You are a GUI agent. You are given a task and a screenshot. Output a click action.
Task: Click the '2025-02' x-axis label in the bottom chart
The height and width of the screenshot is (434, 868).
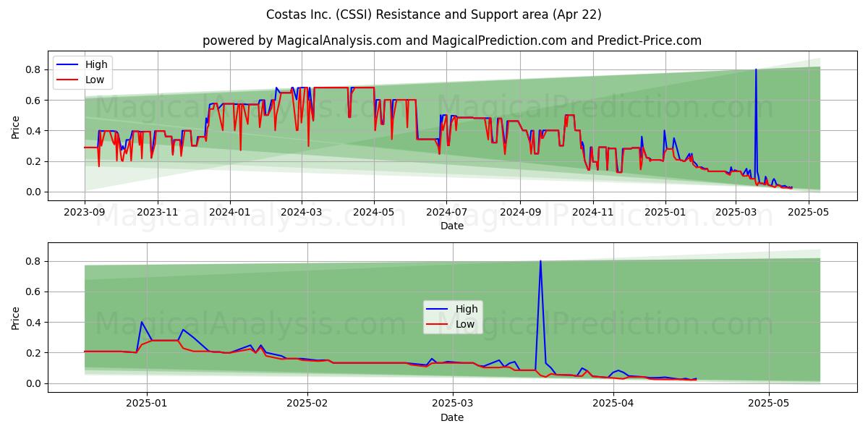pos(307,404)
